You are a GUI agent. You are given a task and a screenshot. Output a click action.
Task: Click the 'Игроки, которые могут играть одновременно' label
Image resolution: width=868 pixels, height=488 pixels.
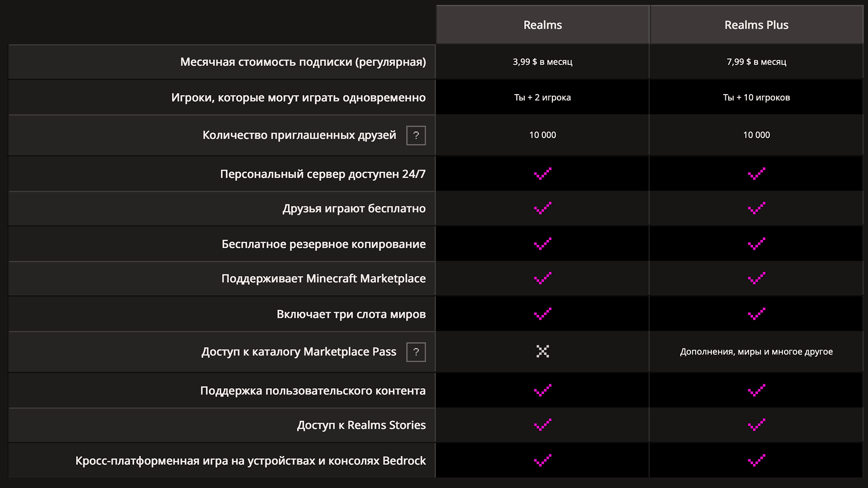click(298, 97)
